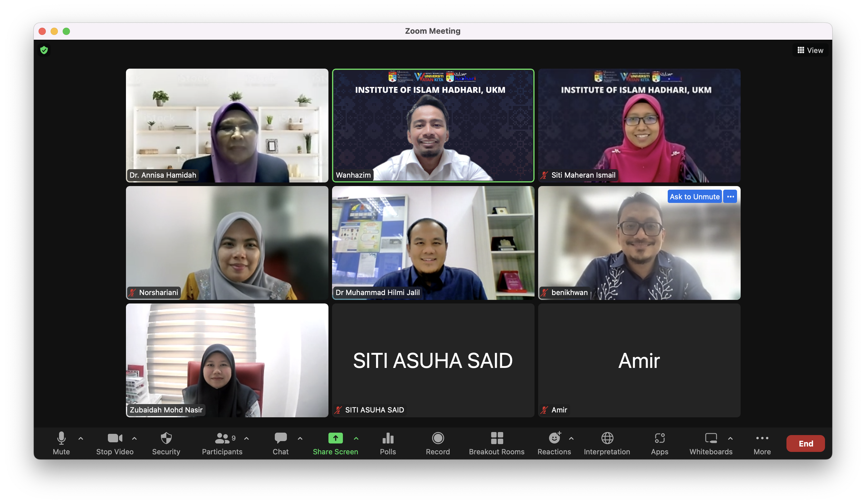The width and height of the screenshot is (866, 504).
Task: Click the green encryption shield icon
Action: pos(44,51)
